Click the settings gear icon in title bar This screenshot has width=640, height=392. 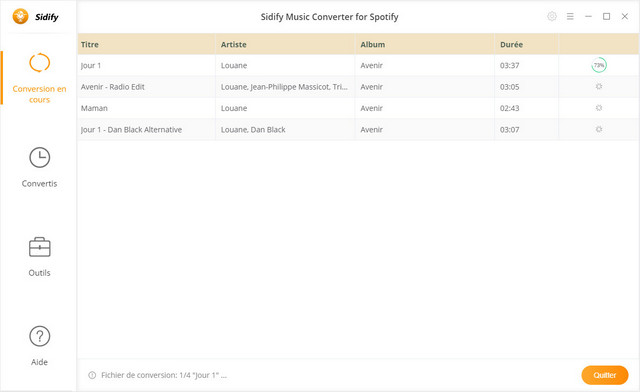[552, 16]
